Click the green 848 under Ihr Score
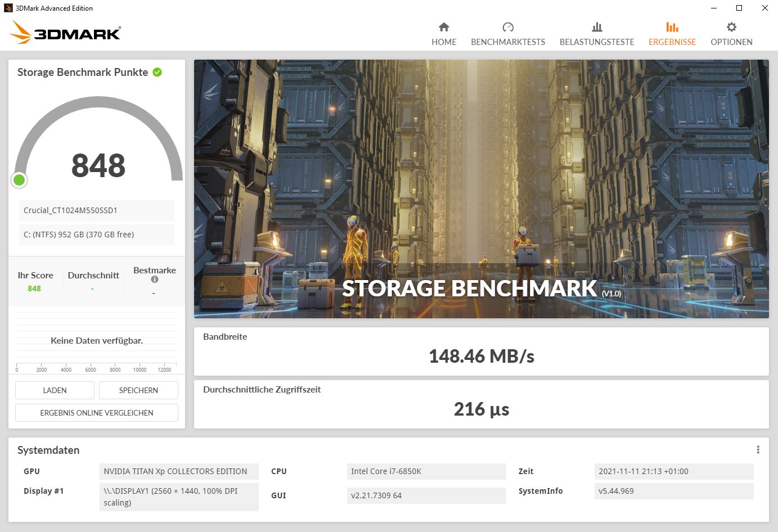Viewport: 778px width, 532px height. (34, 288)
